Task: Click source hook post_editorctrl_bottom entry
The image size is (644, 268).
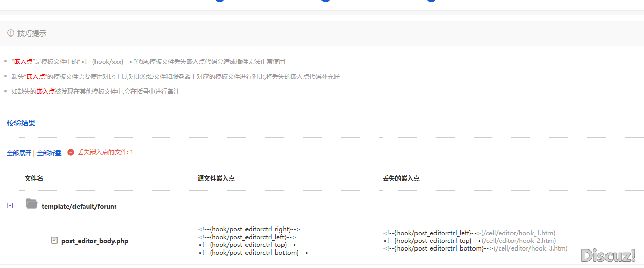Action: pyautogui.click(x=253, y=253)
